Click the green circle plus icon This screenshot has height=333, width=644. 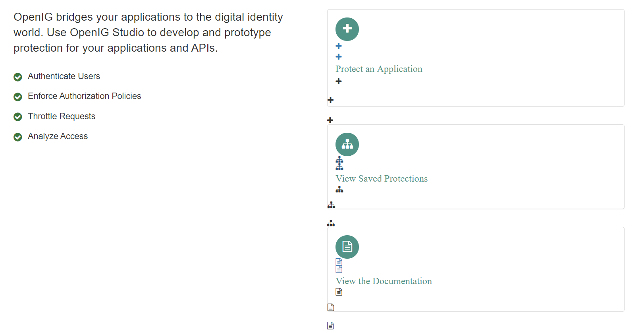pos(347,29)
